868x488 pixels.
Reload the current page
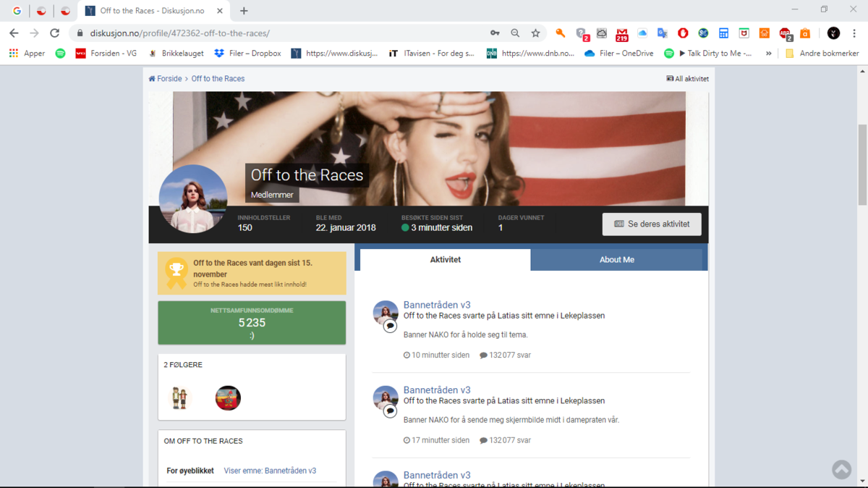tap(54, 33)
